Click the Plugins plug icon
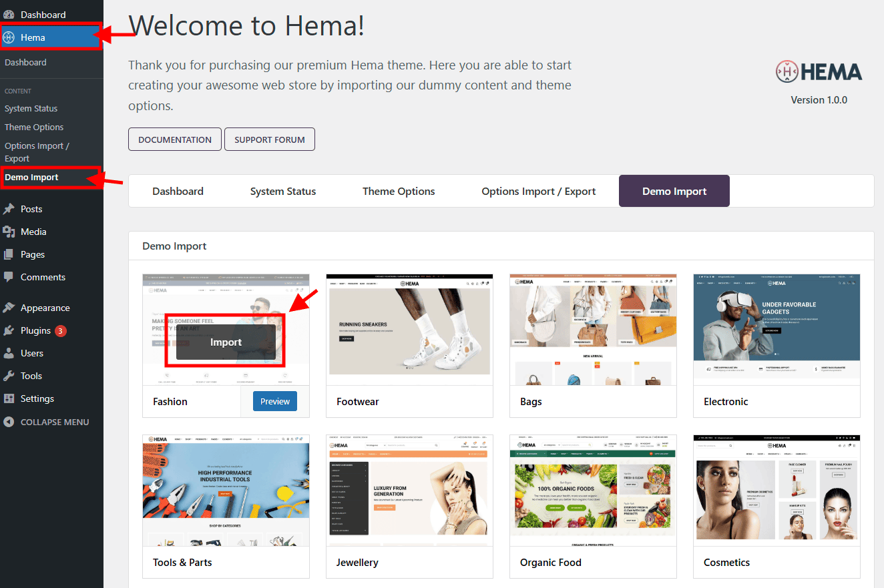This screenshot has height=588, width=884. pos(9,330)
